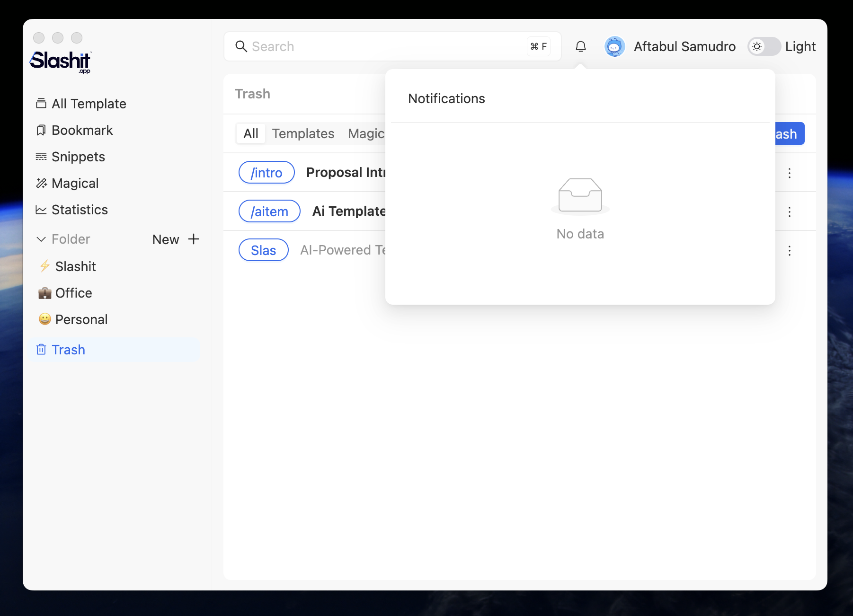Select the All filter tab
The width and height of the screenshot is (853, 616).
click(x=251, y=134)
